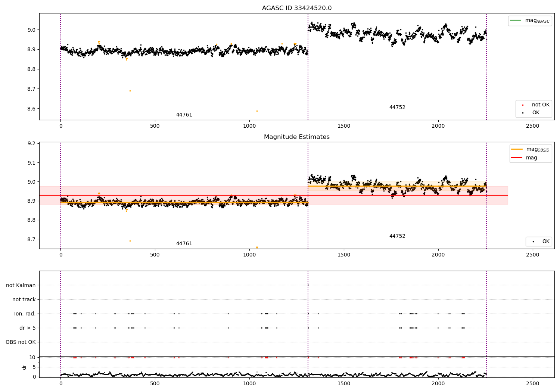Click x-tick '2000' under the top plot
This screenshot has width=560, height=392.
pos(438,126)
